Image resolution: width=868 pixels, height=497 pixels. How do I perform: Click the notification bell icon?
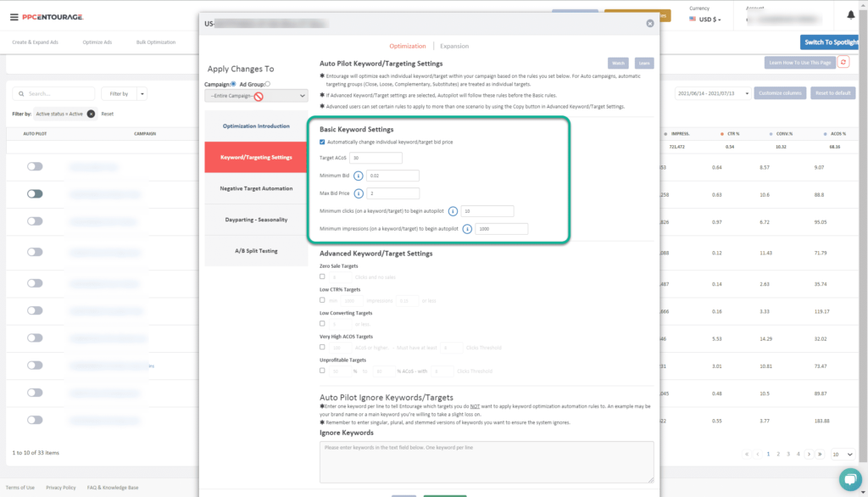click(850, 14)
